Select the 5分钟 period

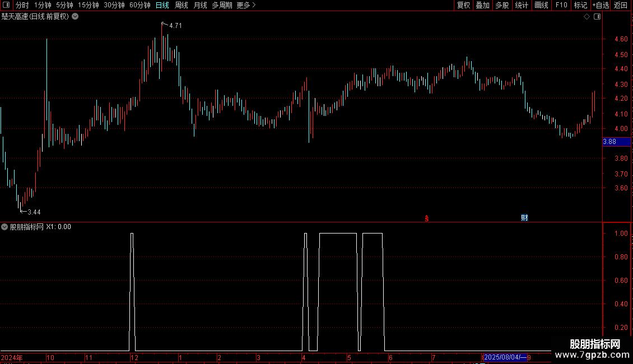point(64,5)
